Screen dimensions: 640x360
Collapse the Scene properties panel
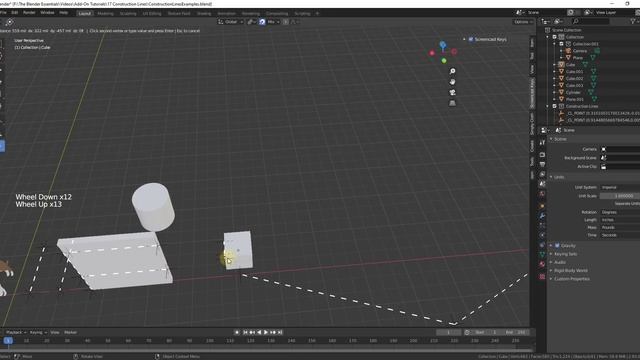click(551, 139)
